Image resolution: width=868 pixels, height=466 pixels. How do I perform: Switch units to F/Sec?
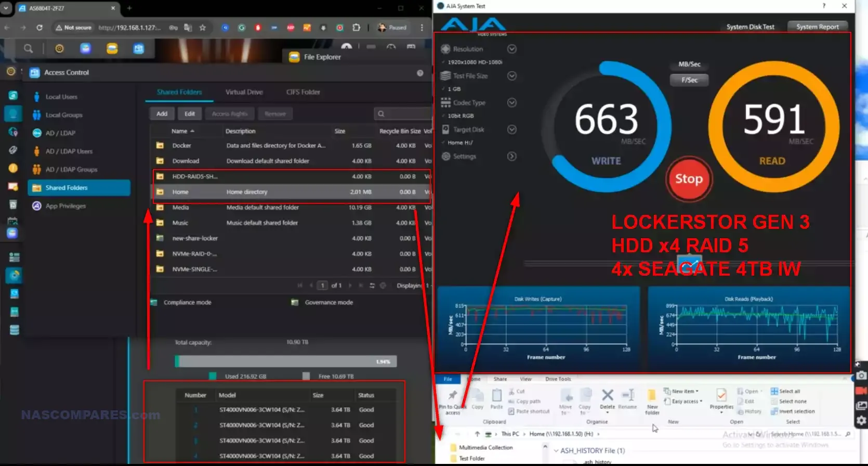[x=689, y=80]
